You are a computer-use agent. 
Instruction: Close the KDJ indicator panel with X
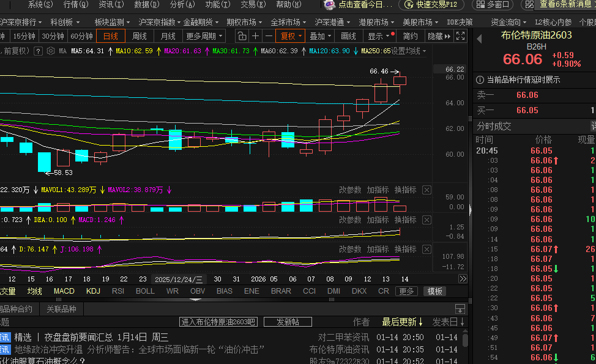click(x=427, y=249)
